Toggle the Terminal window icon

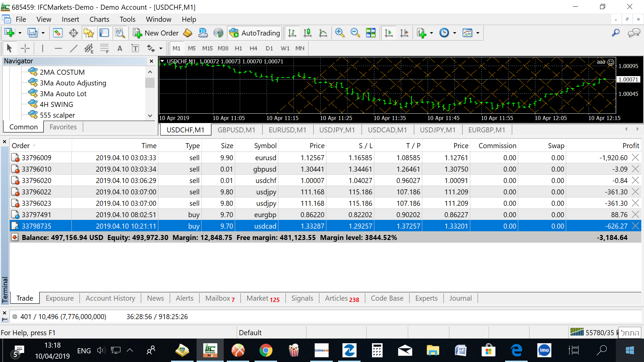(x=104, y=33)
